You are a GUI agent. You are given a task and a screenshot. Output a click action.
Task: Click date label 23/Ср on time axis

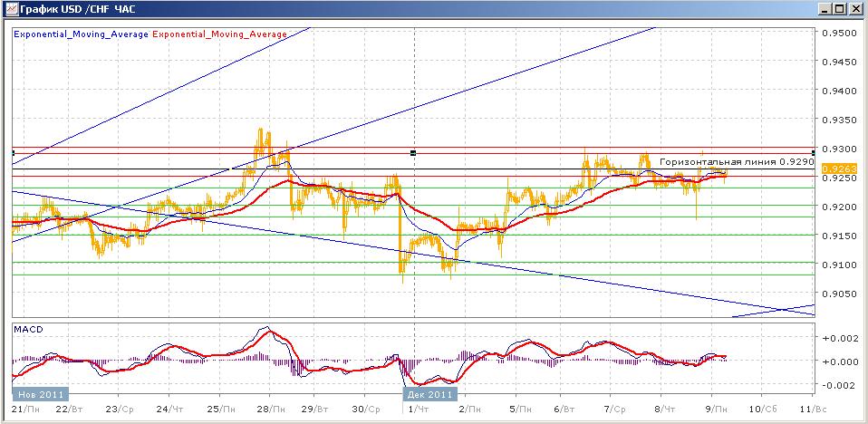coord(121,409)
